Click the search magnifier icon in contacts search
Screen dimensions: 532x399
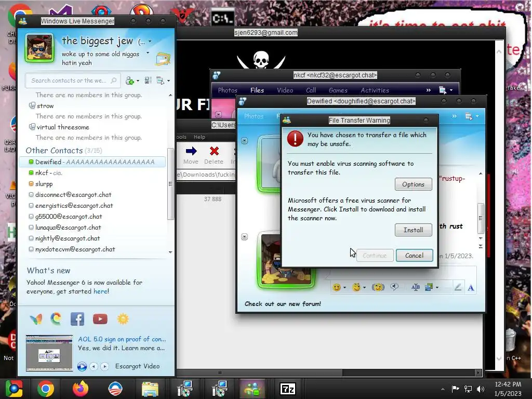coord(114,81)
